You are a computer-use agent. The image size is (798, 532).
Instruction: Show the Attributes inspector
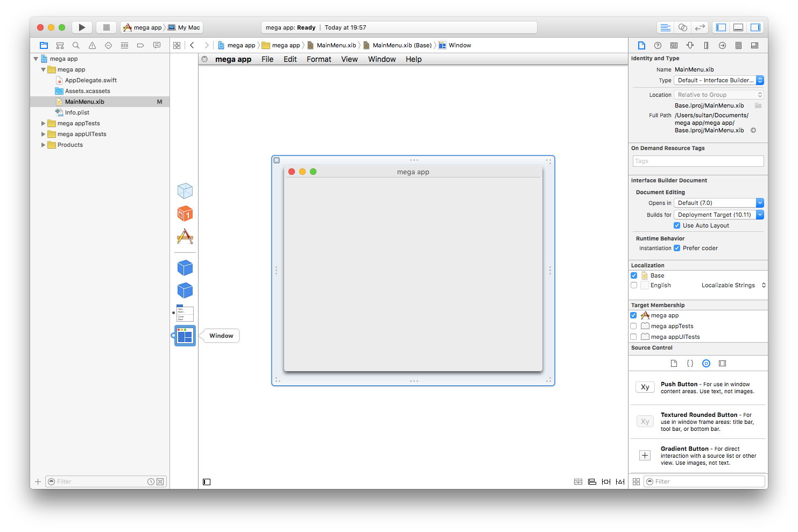click(x=690, y=45)
